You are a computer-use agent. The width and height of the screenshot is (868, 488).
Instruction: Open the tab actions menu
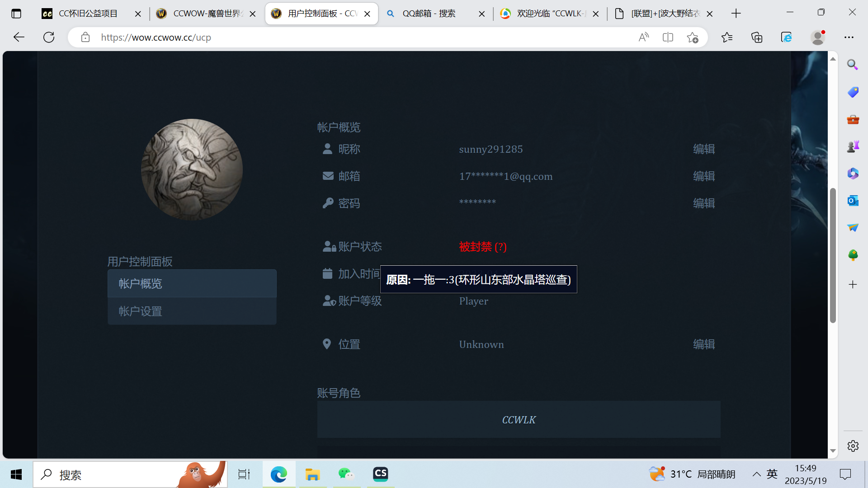coord(16,14)
